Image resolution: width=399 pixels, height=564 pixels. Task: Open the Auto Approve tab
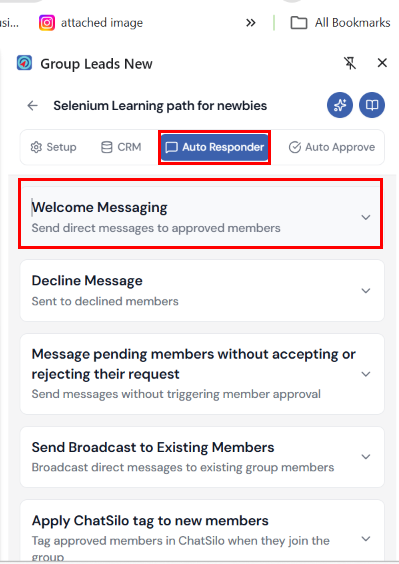click(332, 147)
